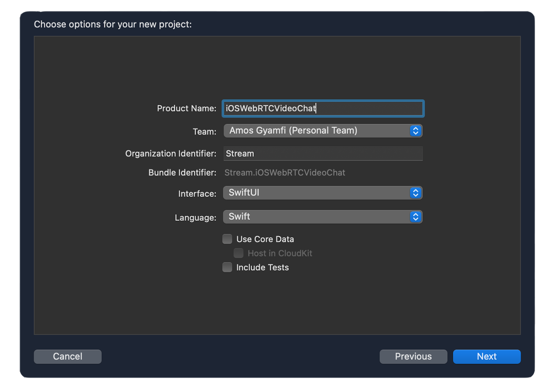Open the Language dropdown showing Swift
Image resolution: width=554 pixels, height=392 pixels.
322,217
